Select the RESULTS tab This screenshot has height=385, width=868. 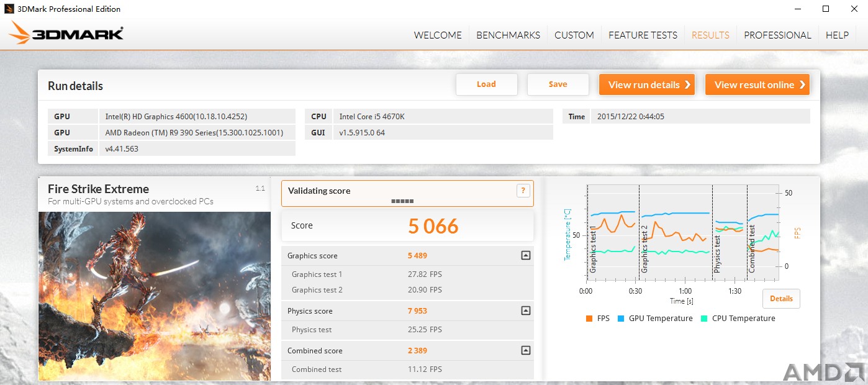(710, 35)
